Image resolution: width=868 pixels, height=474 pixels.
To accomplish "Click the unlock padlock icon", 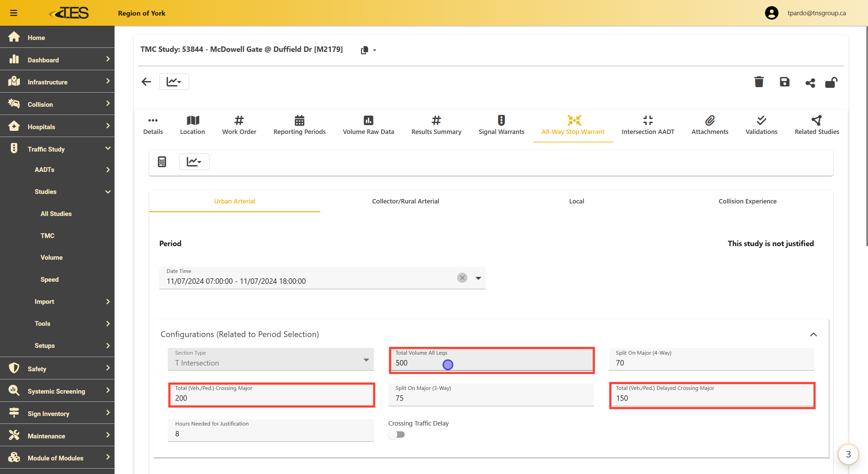I will click(831, 82).
